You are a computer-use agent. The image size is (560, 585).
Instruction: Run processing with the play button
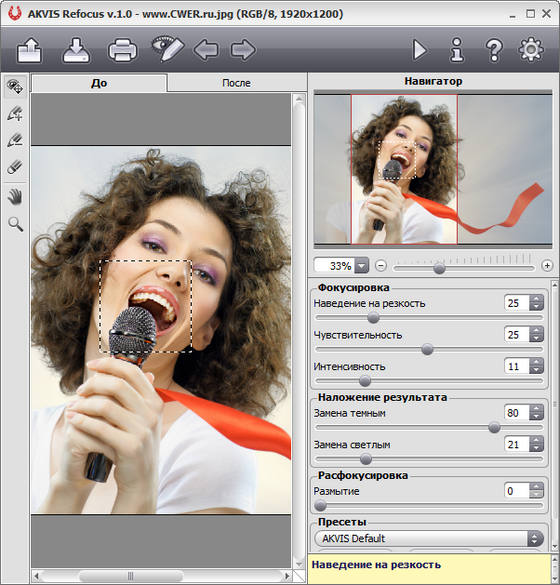(420, 50)
